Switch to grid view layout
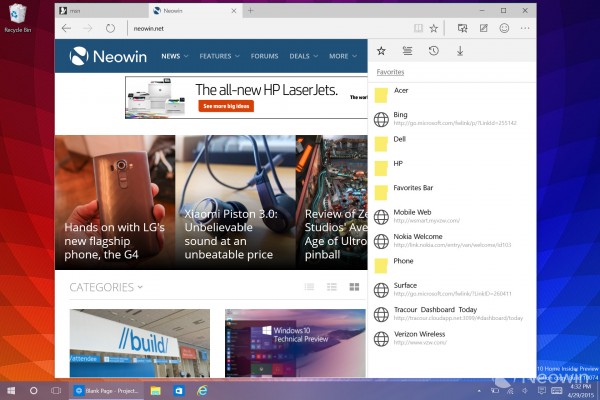 (x=354, y=287)
